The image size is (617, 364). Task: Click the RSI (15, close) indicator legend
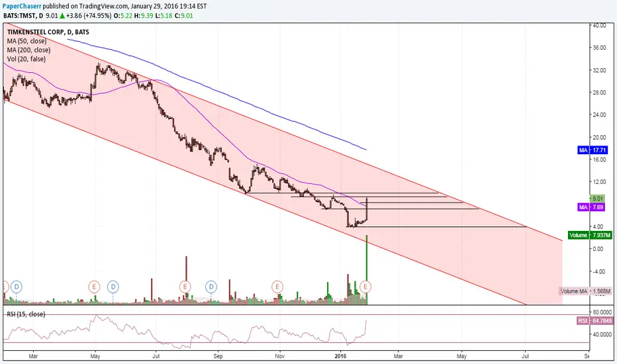[26, 314]
